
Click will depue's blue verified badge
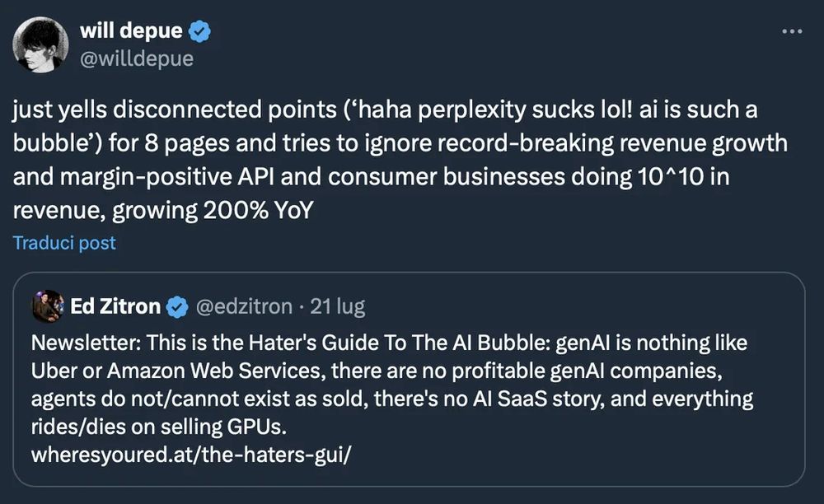tap(199, 30)
